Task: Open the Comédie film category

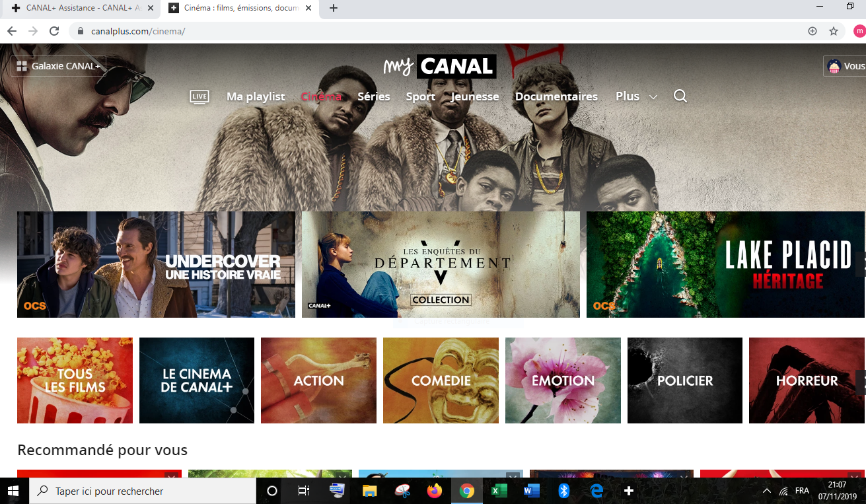Action: (x=441, y=380)
